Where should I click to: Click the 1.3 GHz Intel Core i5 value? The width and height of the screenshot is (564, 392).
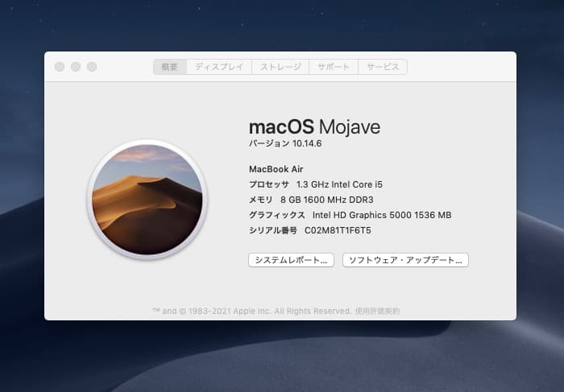point(339,184)
